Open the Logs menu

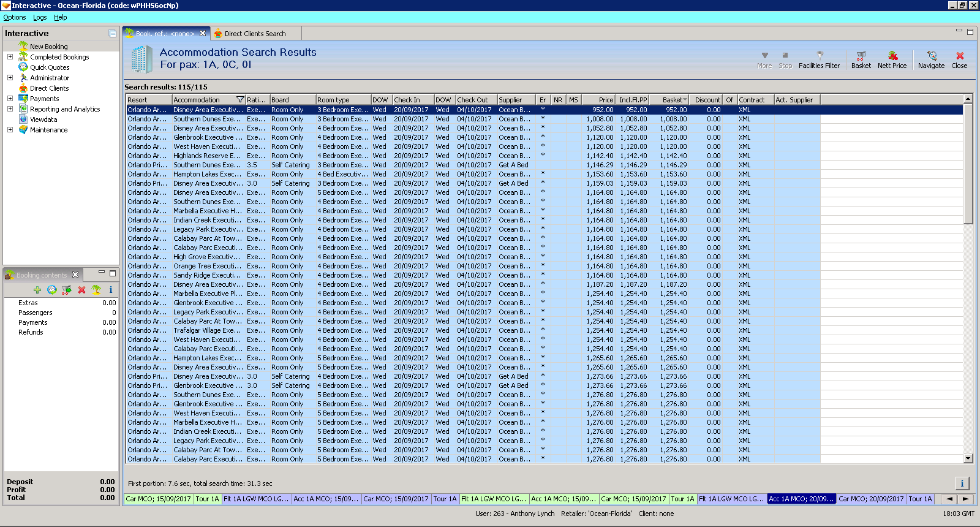pos(40,17)
